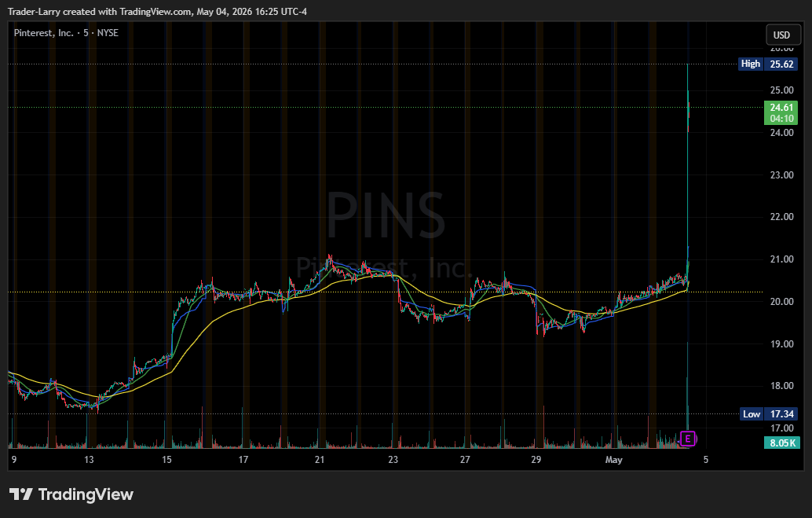The width and height of the screenshot is (812, 518).
Task: Click the current price 24.61 label
Action: (781, 113)
